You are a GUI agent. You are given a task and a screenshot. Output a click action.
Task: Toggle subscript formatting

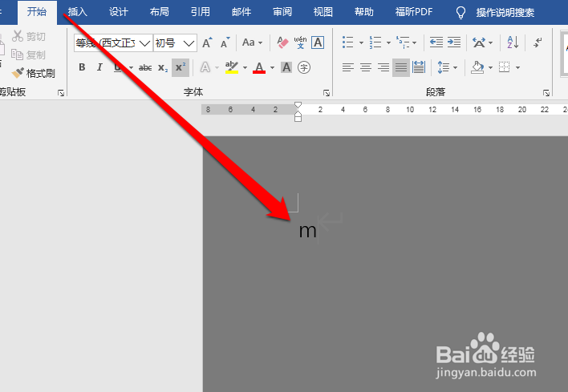163,67
